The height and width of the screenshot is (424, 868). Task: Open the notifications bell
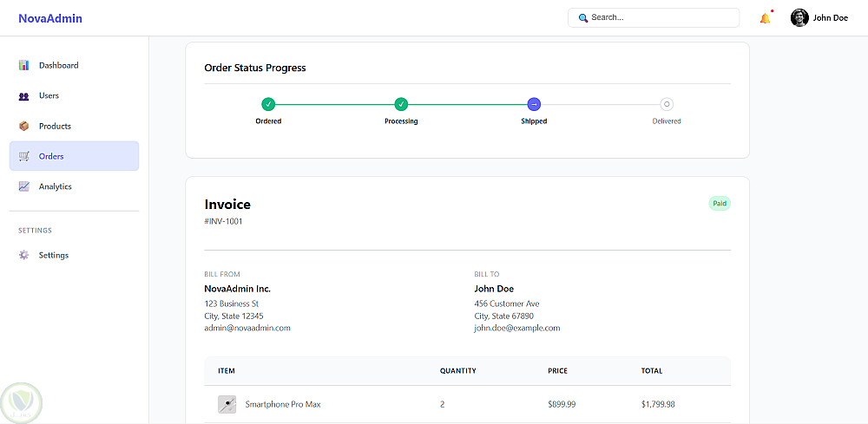(x=765, y=18)
